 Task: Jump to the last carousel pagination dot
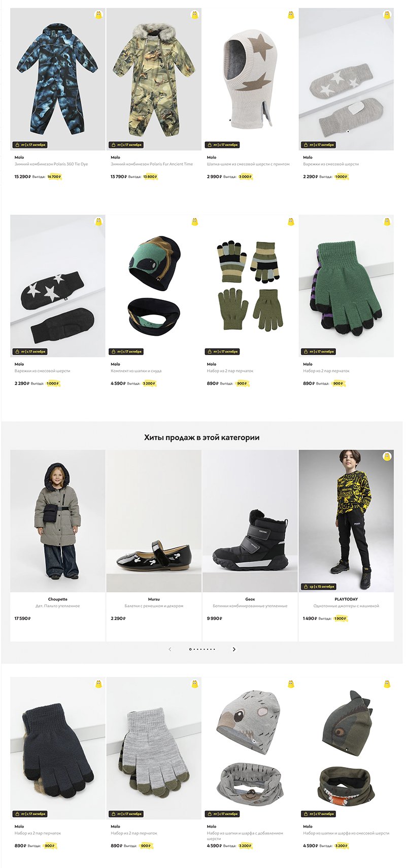coord(214,649)
